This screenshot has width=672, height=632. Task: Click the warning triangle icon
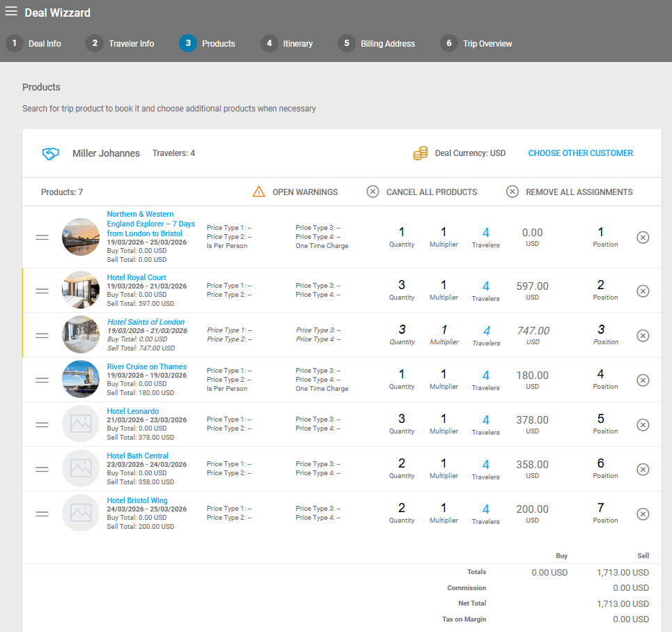[259, 192]
